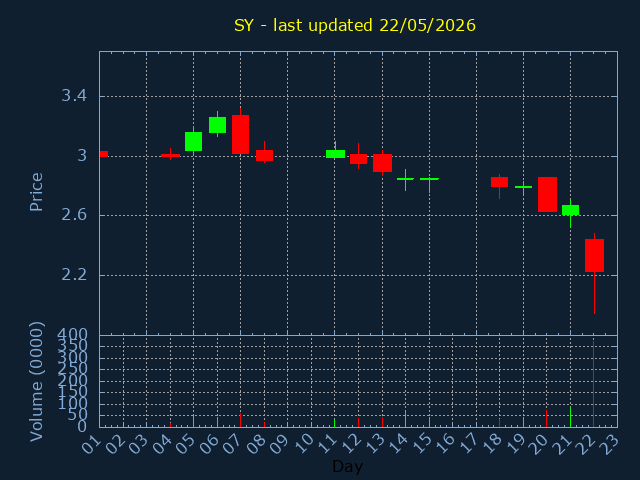Click the green volume bar on day 11

coord(335,422)
